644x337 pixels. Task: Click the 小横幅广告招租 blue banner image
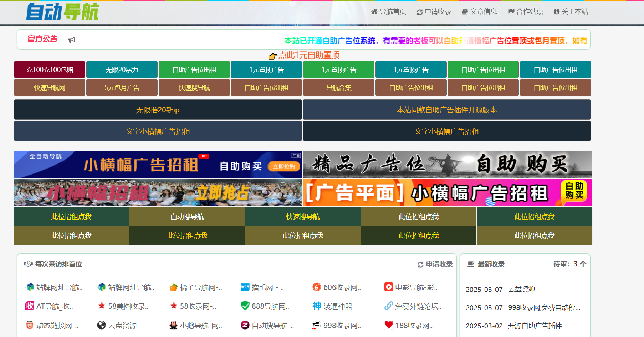coord(158,165)
